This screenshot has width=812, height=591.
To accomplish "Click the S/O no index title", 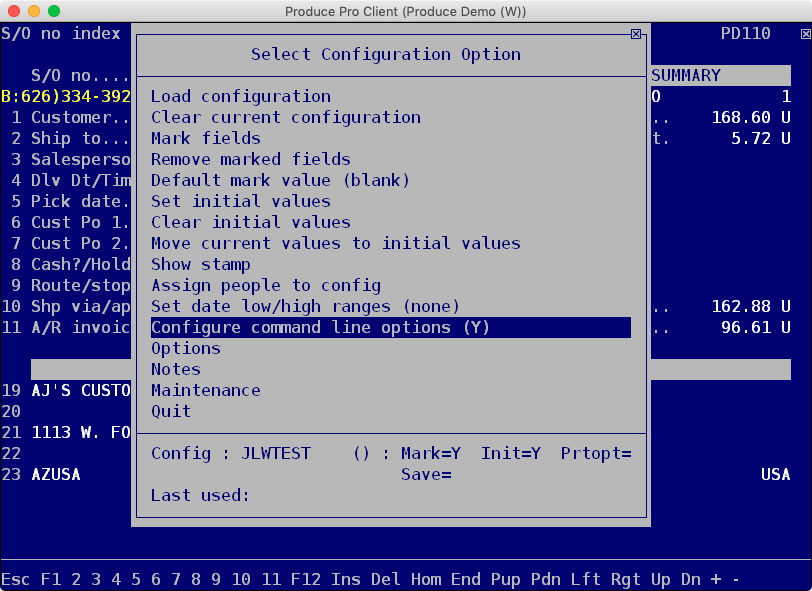I will point(61,34).
